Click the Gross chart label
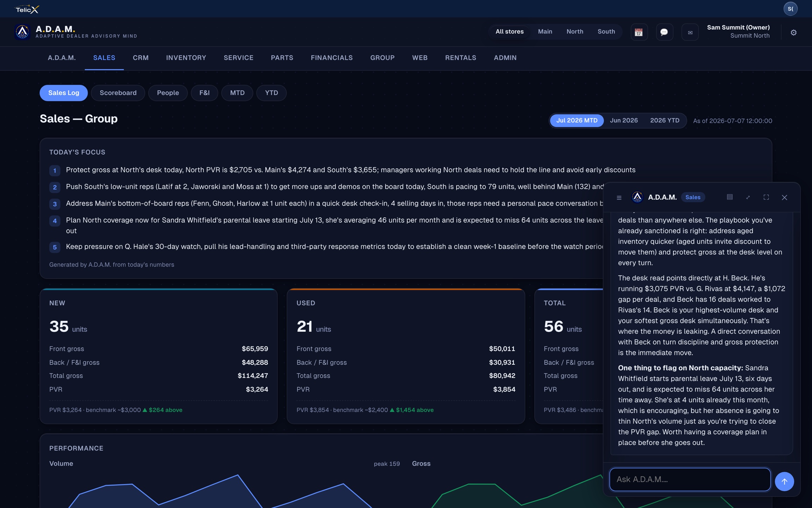This screenshot has height=508, width=812. click(x=421, y=464)
